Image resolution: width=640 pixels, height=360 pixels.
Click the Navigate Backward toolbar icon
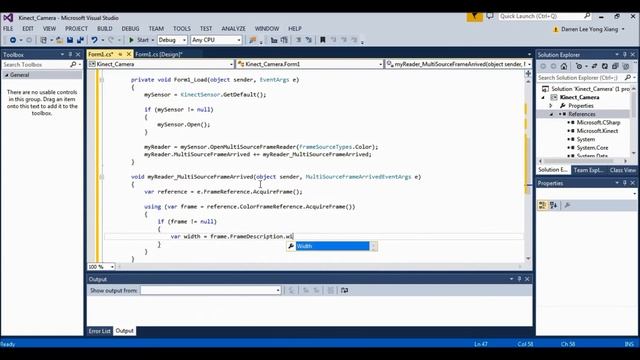tap(13, 40)
